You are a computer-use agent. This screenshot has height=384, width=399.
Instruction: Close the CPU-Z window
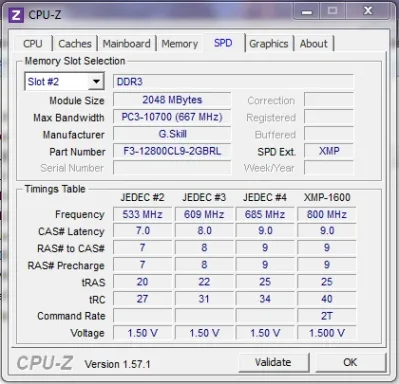coord(368,11)
